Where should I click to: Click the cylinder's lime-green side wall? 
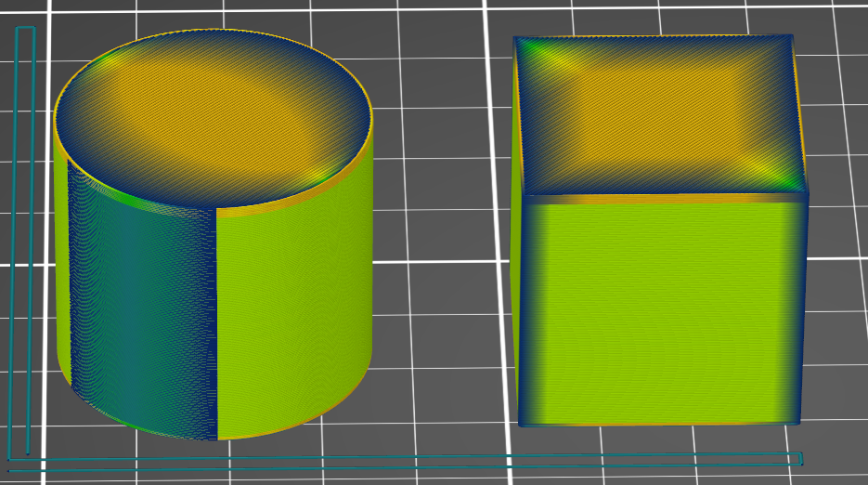tap(297, 297)
